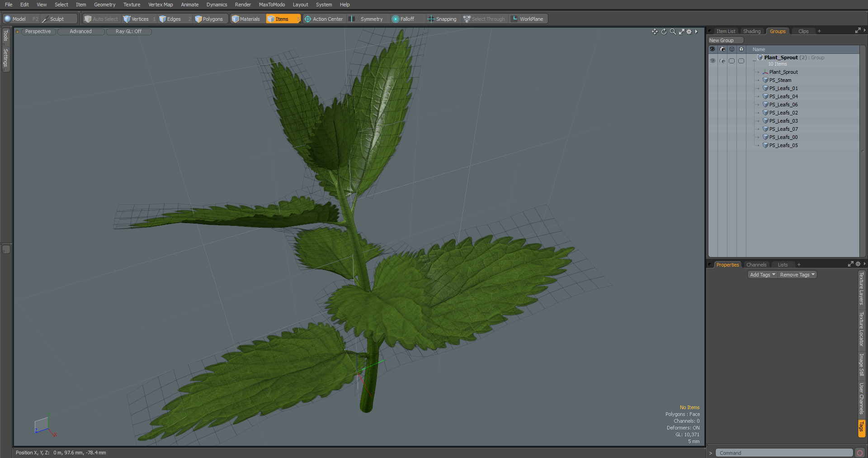Screen dimensions: 868x458
Task: Click the viewport zoom magnifier icon
Action: (673, 32)
